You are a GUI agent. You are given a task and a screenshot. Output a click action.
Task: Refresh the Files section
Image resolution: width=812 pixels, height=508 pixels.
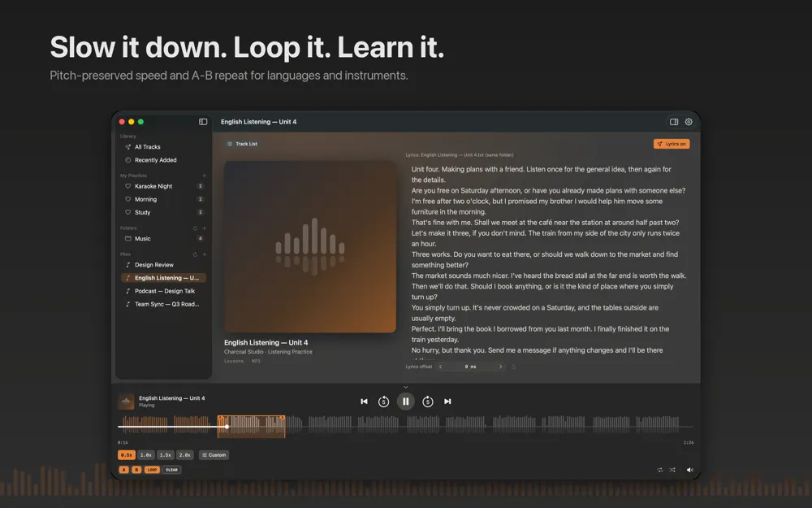pyautogui.click(x=195, y=254)
